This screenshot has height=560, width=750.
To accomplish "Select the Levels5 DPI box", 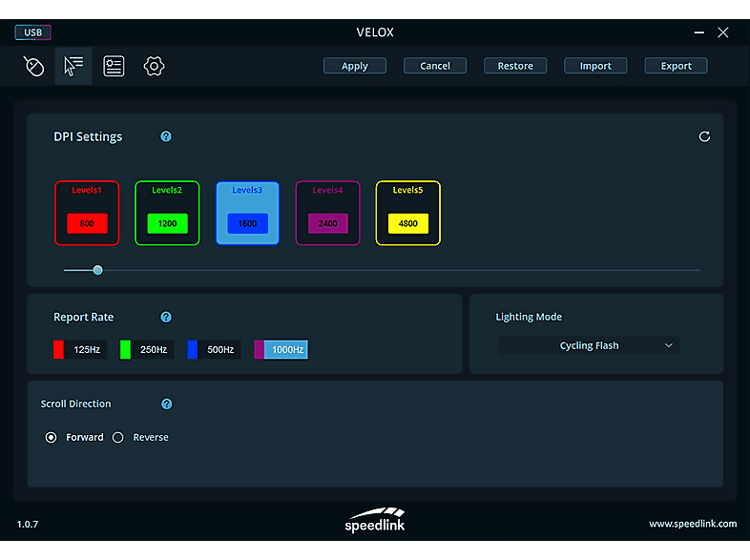I will (407, 213).
